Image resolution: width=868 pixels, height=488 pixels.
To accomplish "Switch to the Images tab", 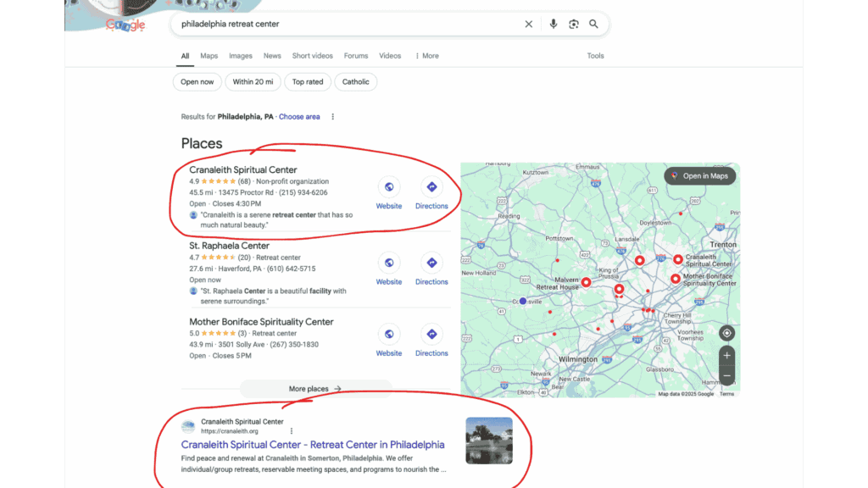I will [x=240, y=56].
